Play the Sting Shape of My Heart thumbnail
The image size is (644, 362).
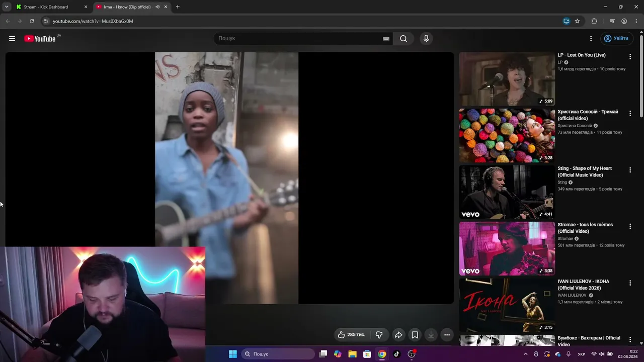[507, 192]
